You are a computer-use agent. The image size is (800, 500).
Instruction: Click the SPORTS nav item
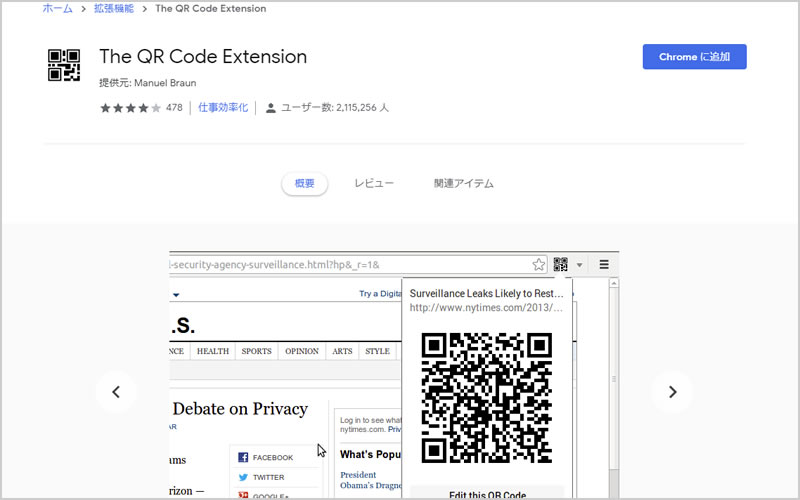(256, 351)
